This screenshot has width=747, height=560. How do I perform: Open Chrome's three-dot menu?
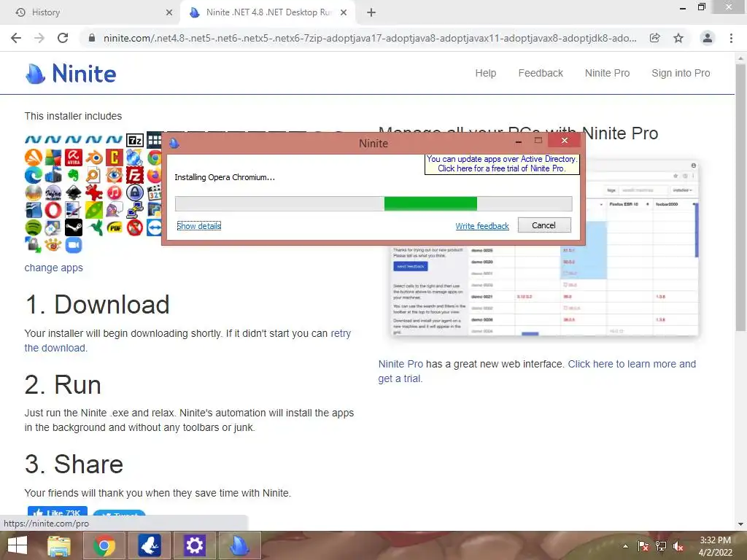[731, 38]
